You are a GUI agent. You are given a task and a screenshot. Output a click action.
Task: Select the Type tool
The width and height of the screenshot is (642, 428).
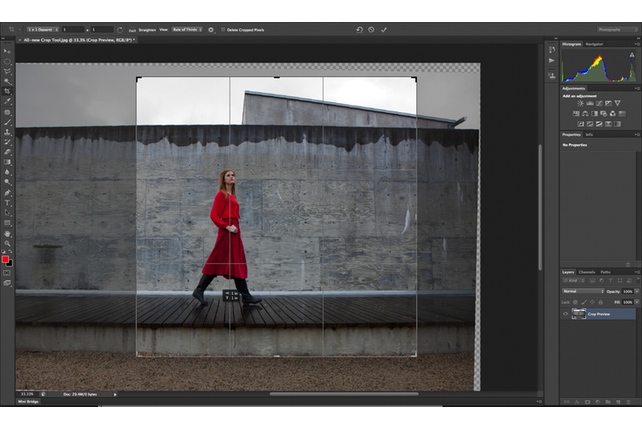(x=7, y=203)
